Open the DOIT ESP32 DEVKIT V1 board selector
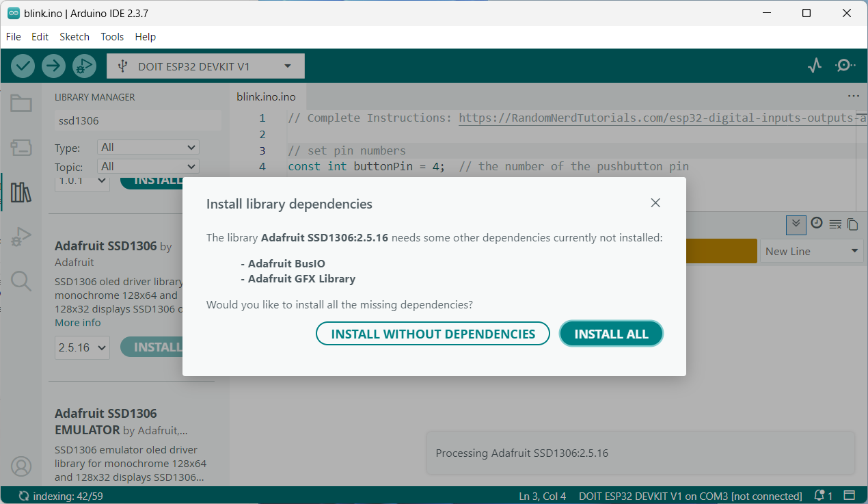 coord(206,66)
